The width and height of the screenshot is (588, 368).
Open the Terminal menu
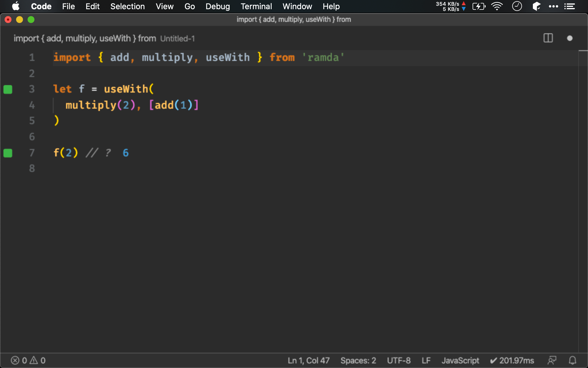point(256,6)
